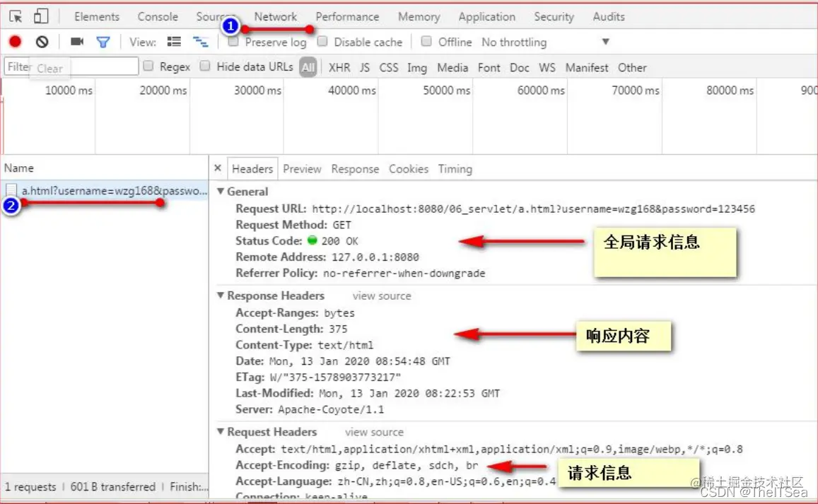Switch to large request rows view icon
Viewport: 818px width, 504px height.
[x=174, y=42]
